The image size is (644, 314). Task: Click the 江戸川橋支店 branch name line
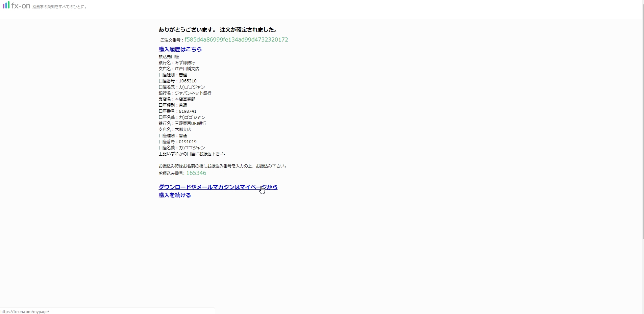[x=179, y=69]
